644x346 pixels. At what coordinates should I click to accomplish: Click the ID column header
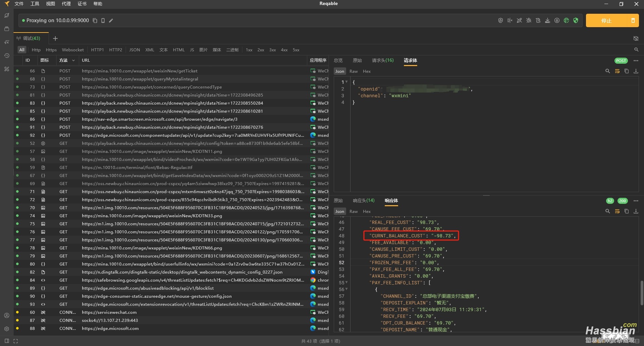[28, 60]
